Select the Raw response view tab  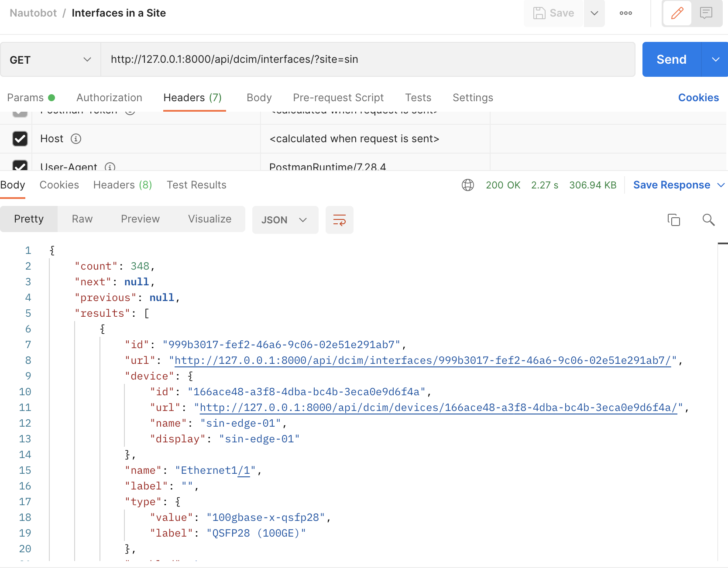click(82, 219)
